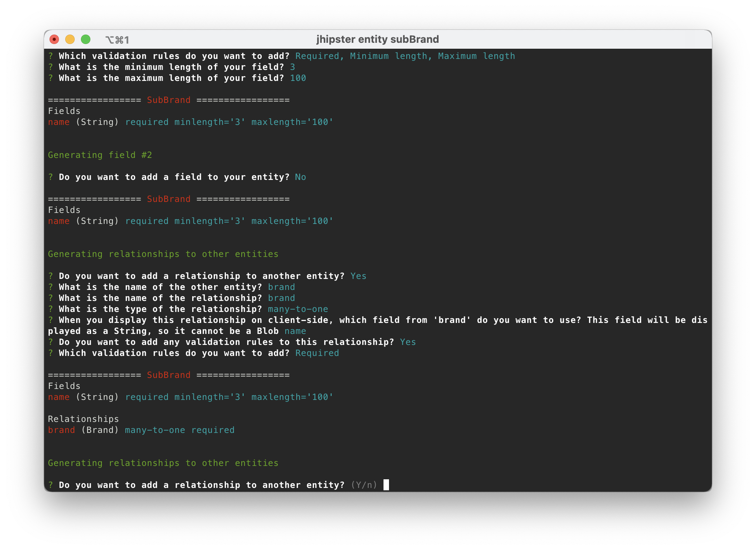
Task: Click 'What is the type of the relationship?' question
Action: click(x=160, y=309)
